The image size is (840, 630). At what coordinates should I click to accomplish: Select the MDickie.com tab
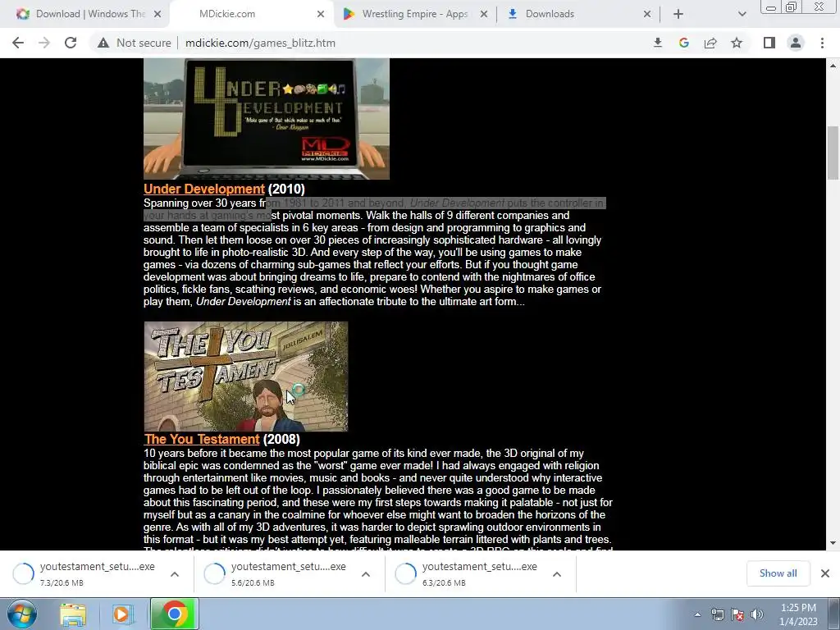coord(252,14)
